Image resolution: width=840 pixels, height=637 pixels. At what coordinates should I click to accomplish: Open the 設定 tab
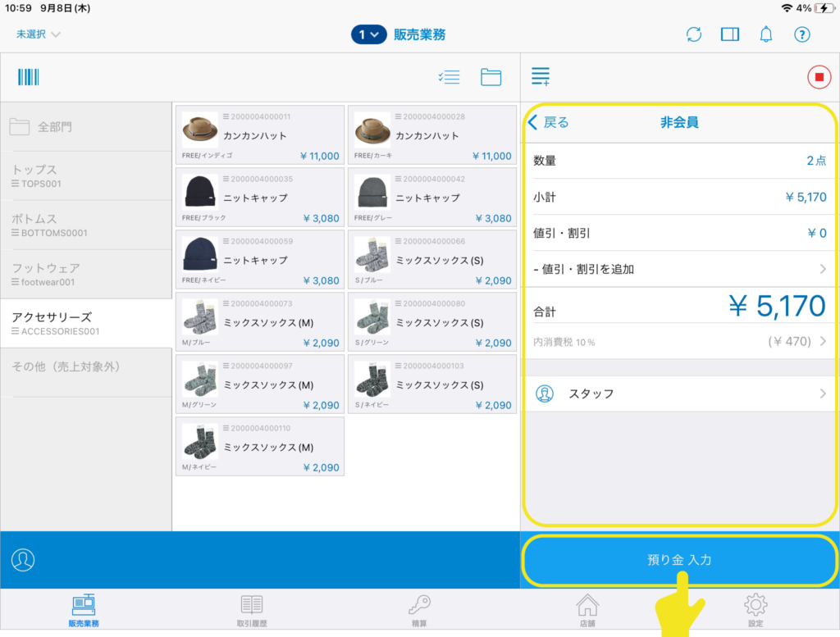tap(756, 610)
